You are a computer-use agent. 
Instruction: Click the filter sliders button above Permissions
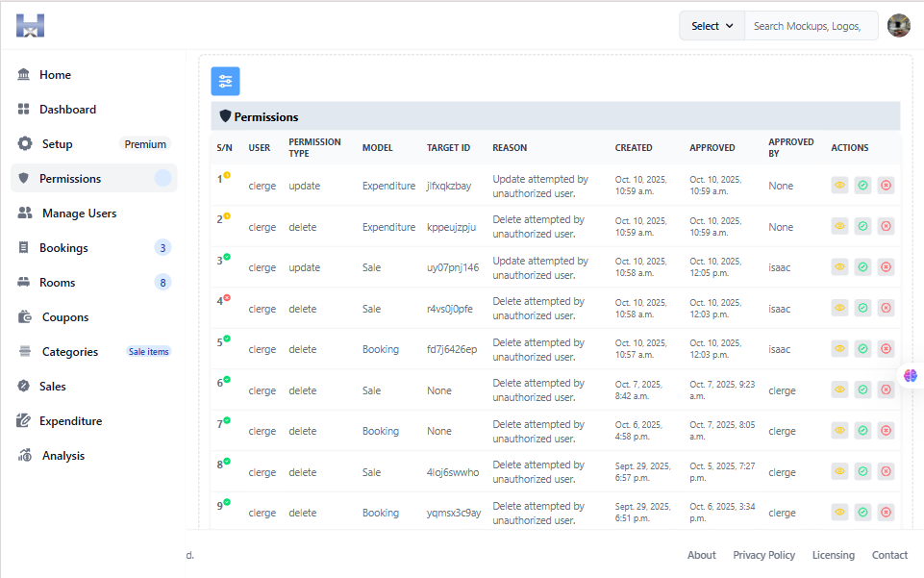tap(225, 81)
